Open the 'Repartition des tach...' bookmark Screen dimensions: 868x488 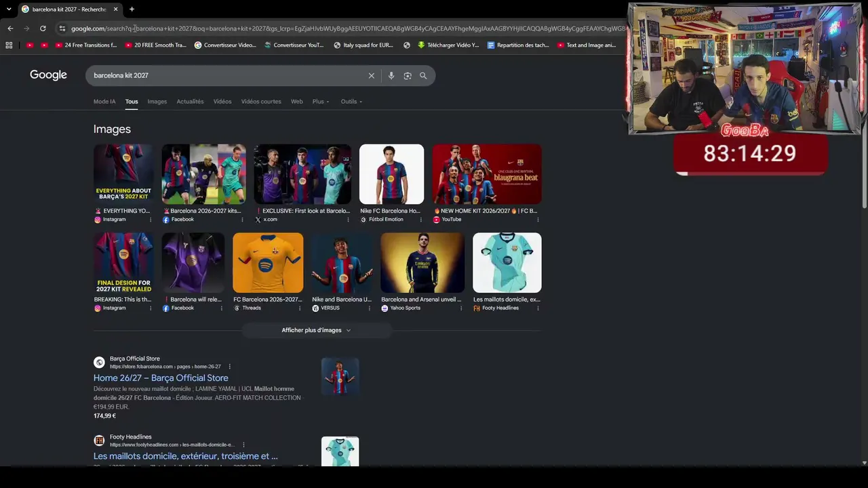pyautogui.click(x=518, y=45)
